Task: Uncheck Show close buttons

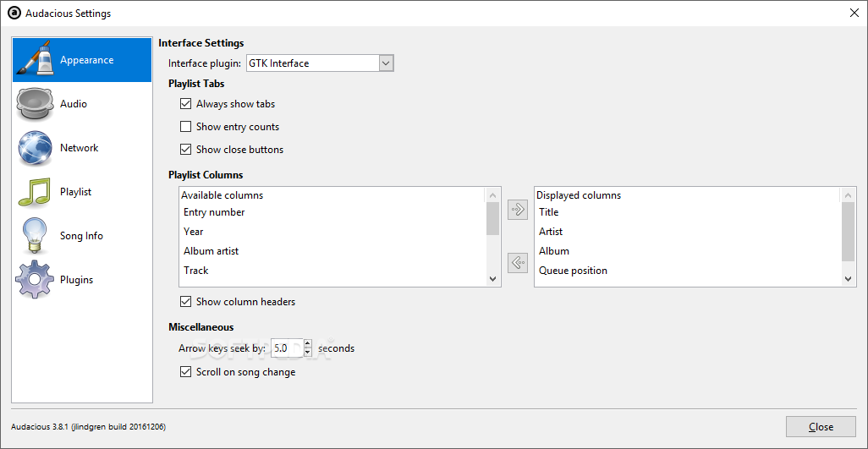Action: pyautogui.click(x=185, y=150)
